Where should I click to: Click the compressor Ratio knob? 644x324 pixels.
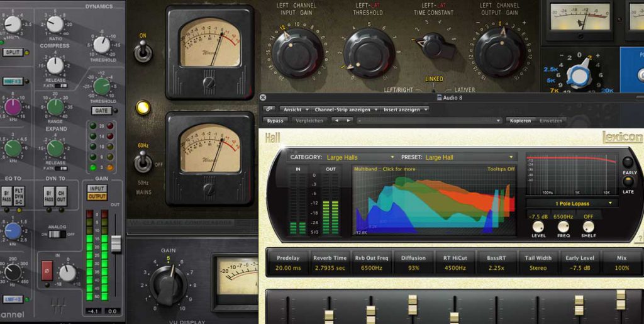tap(54, 24)
